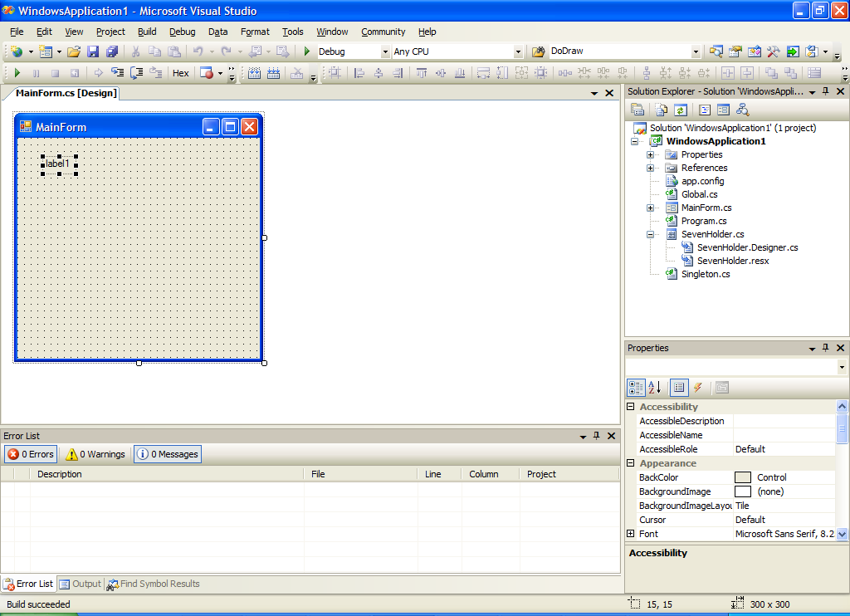Show Events lightning button in Properties
The height and width of the screenshot is (616, 850).
click(x=697, y=387)
